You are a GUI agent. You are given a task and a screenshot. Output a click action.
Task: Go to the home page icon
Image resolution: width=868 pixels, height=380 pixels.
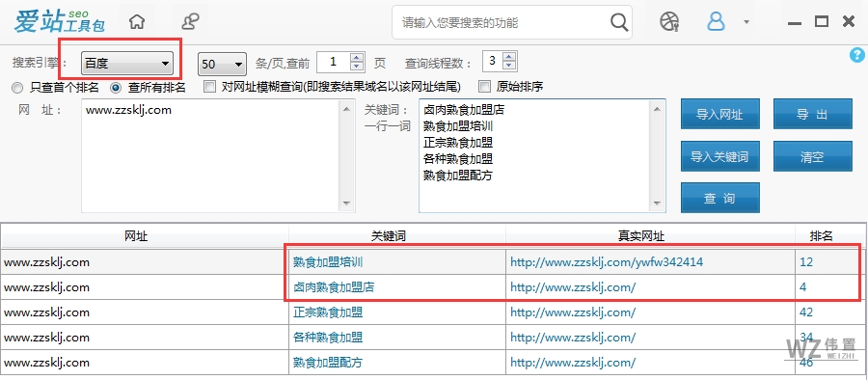click(x=137, y=21)
